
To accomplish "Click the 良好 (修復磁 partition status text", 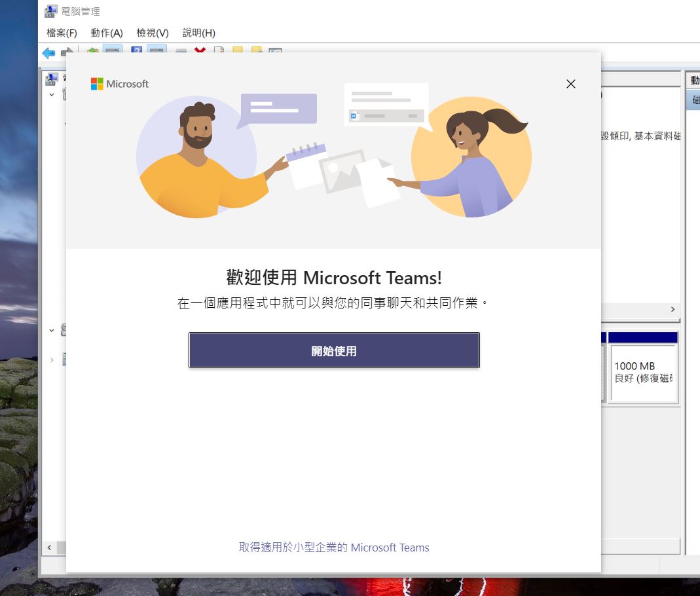I will [643, 378].
